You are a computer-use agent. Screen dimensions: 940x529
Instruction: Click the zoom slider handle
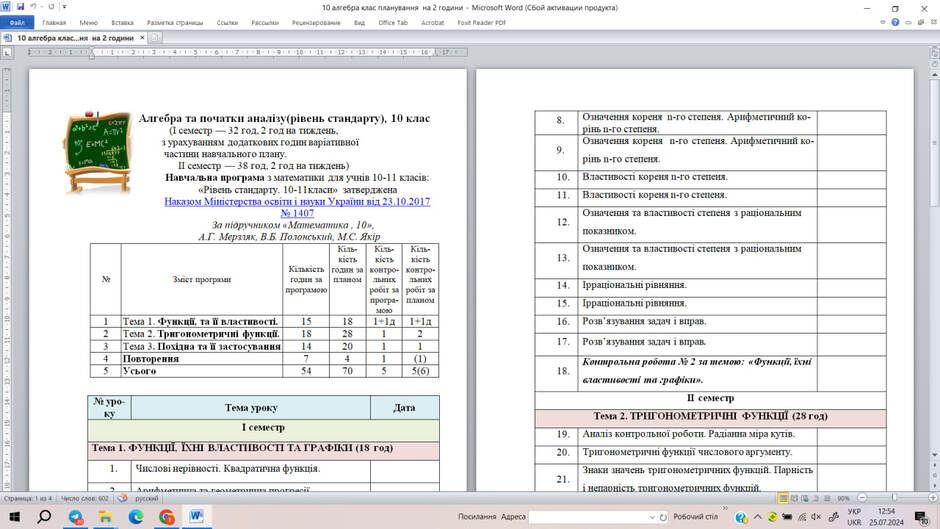coord(894,498)
